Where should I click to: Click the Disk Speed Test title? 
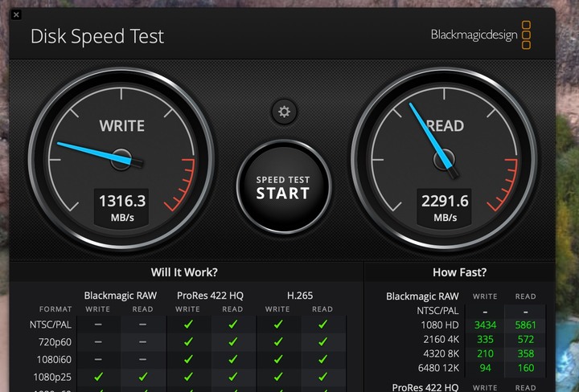(97, 36)
